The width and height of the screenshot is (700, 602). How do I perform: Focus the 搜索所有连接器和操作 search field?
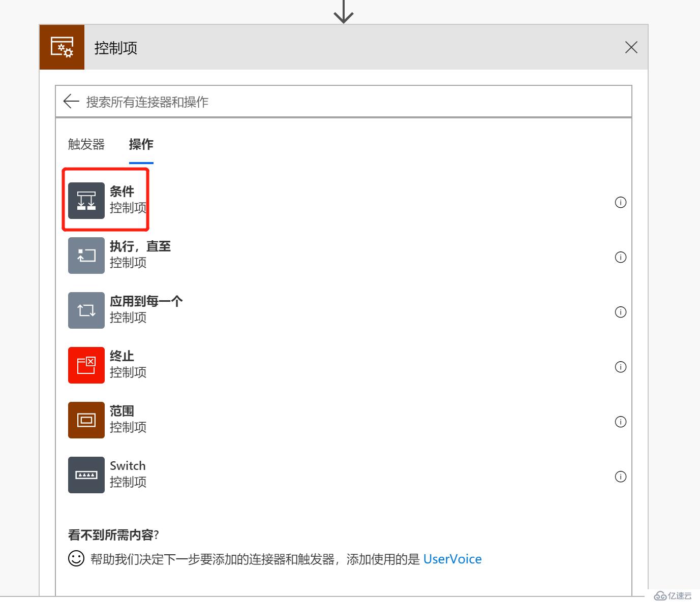(x=344, y=102)
